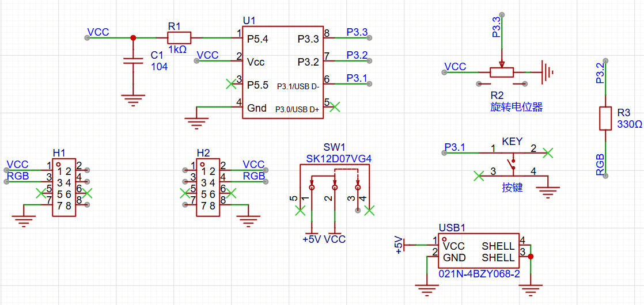Screen dimensions: 644x305
Task: Select the RGB net label on H2 pin 4
Action: pyautogui.click(x=254, y=176)
